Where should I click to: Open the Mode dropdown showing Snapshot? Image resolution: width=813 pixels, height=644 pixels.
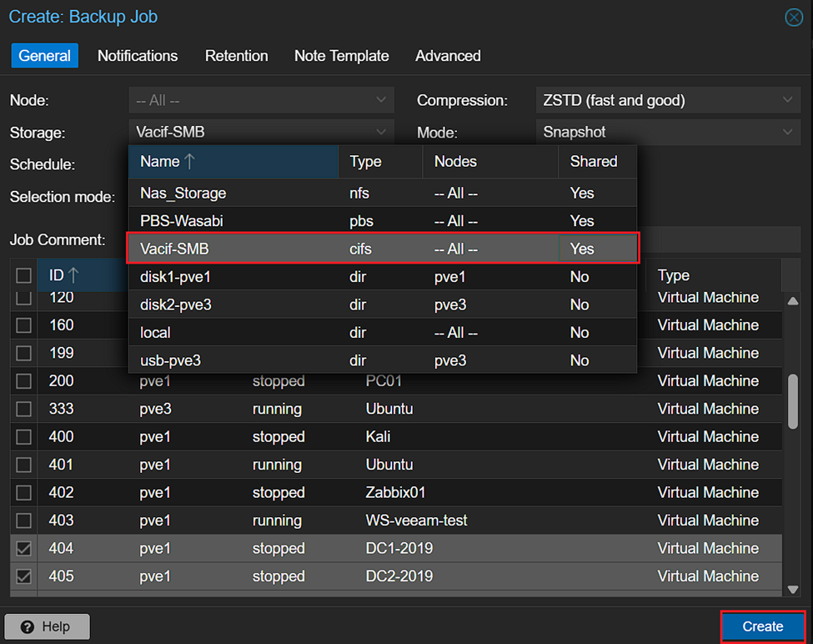(x=787, y=132)
